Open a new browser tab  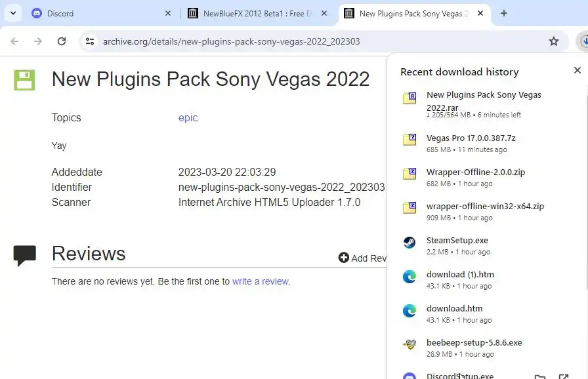[x=504, y=14]
